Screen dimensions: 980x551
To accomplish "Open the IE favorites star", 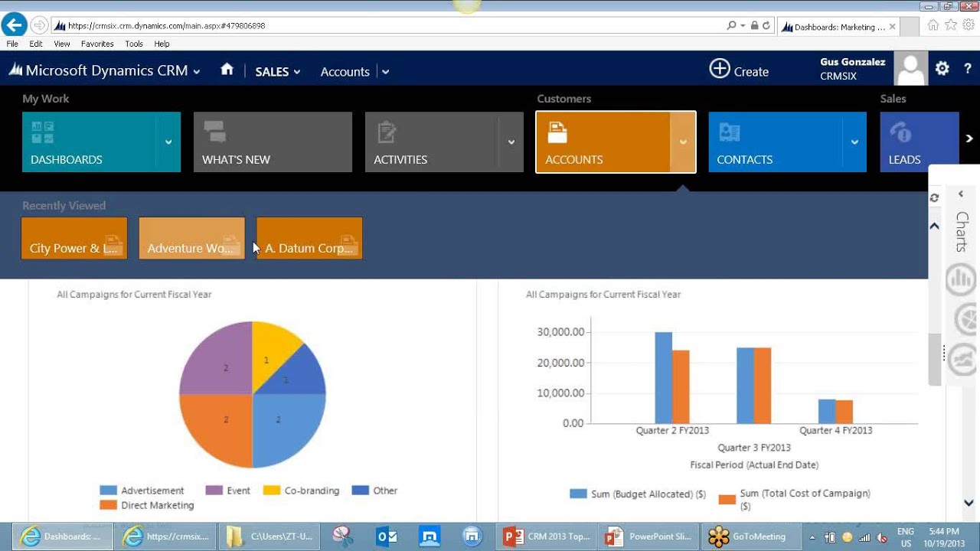I will tap(951, 25).
